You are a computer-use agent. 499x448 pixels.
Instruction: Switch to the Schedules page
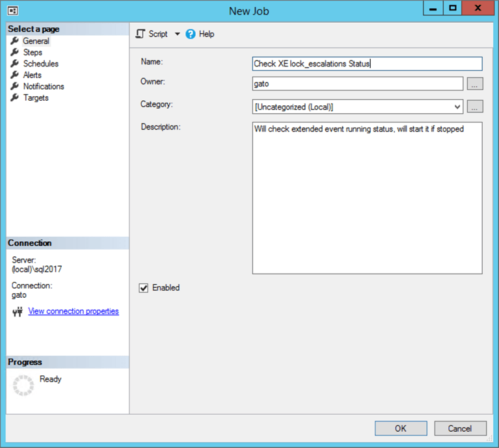tap(41, 64)
